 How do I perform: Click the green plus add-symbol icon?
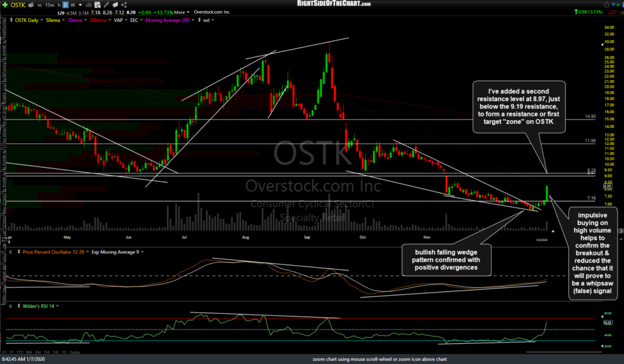coord(5,5)
